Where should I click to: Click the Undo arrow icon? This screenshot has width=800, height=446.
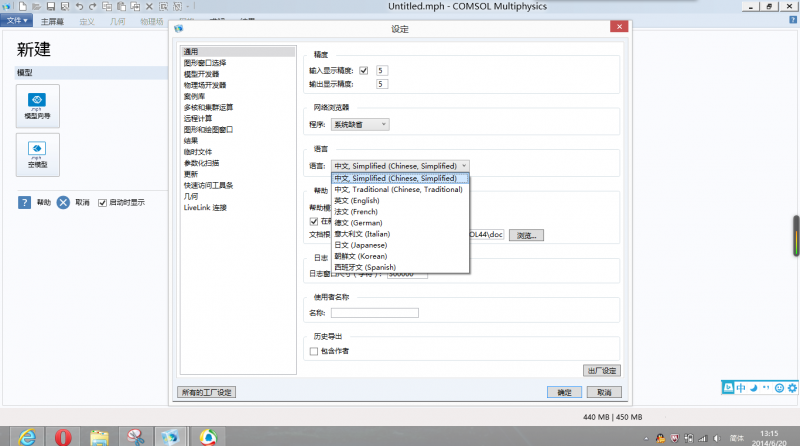click(79, 7)
